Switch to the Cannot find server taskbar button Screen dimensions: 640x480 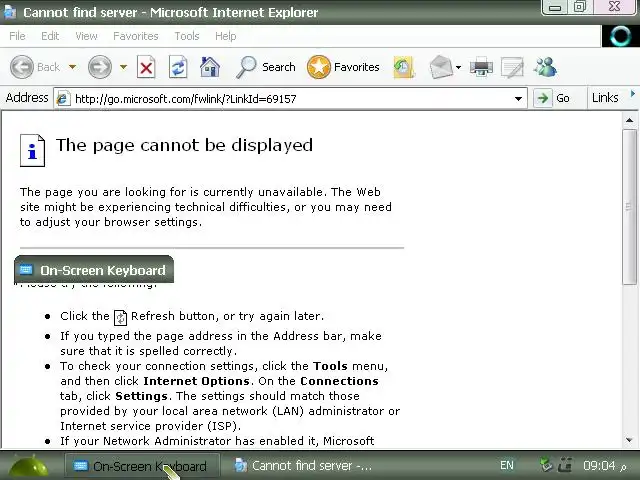pyautogui.click(x=303, y=466)
